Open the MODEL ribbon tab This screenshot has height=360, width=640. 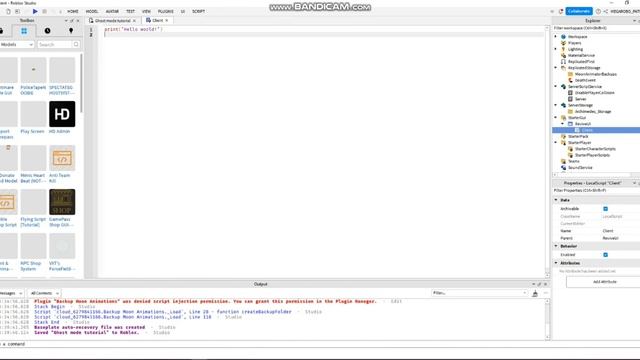[x=92, y=11]
